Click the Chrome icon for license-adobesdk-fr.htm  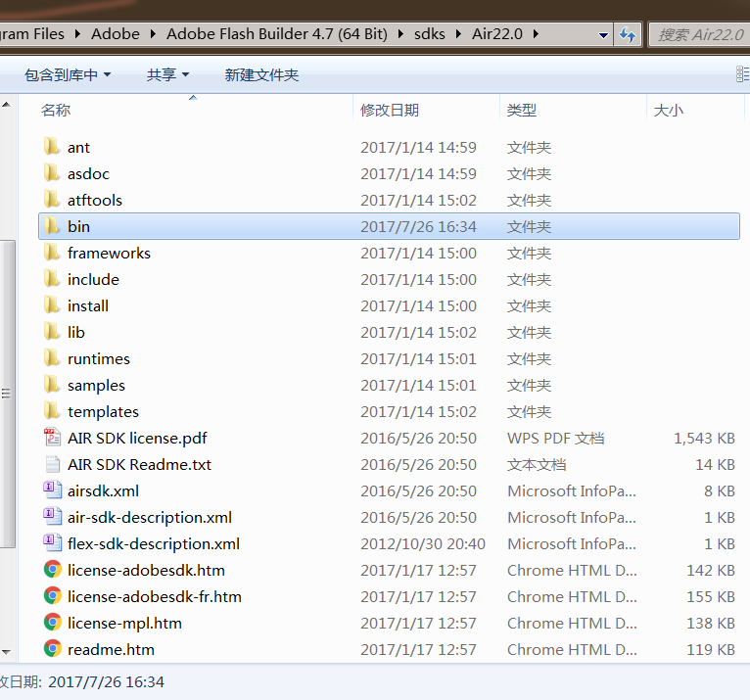[53, 596]
